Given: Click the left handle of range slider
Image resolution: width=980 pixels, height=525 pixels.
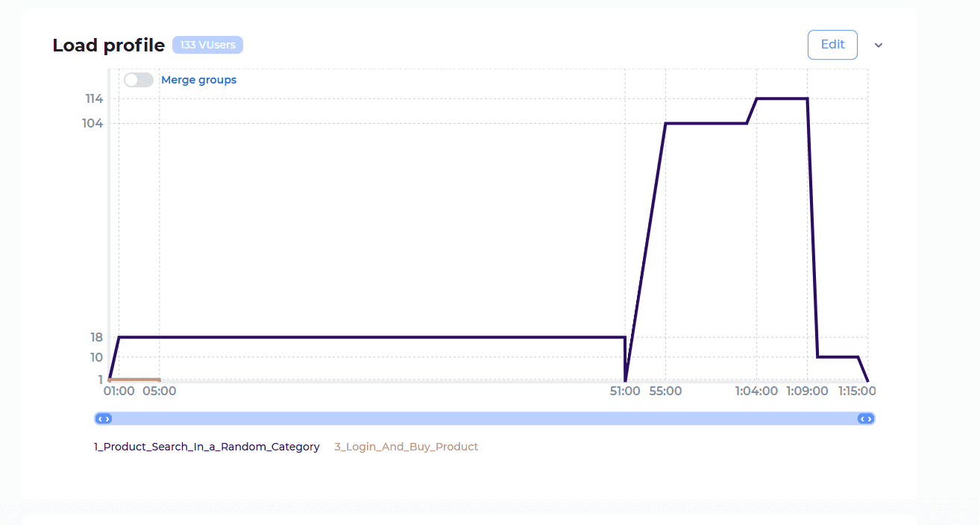Looking at the screenshot, I should [x=104, y=418].
